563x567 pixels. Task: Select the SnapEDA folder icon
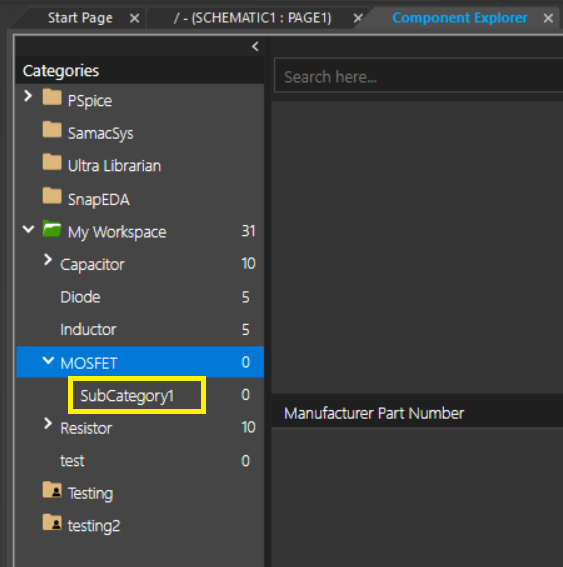(x=52, y=196)
